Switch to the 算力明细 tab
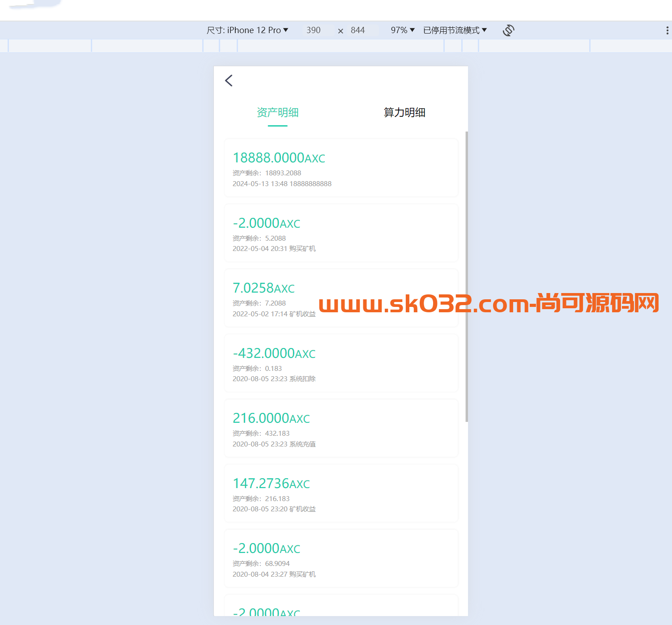The image size is (672, 625). point(404,112)
